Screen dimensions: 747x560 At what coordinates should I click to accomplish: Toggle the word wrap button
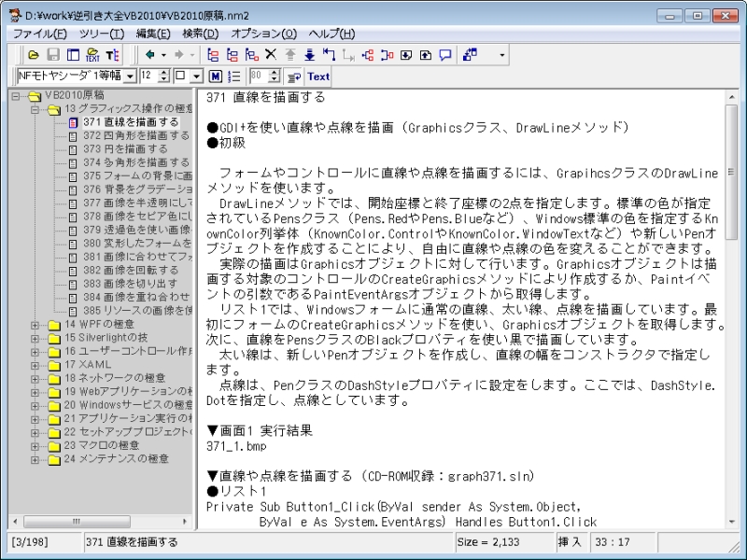tap(293, 76)
